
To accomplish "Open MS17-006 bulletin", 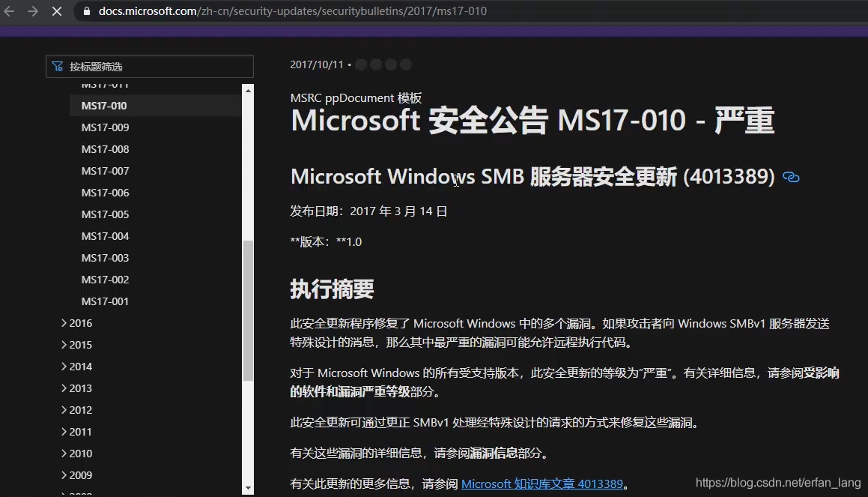I will [105, 193].
